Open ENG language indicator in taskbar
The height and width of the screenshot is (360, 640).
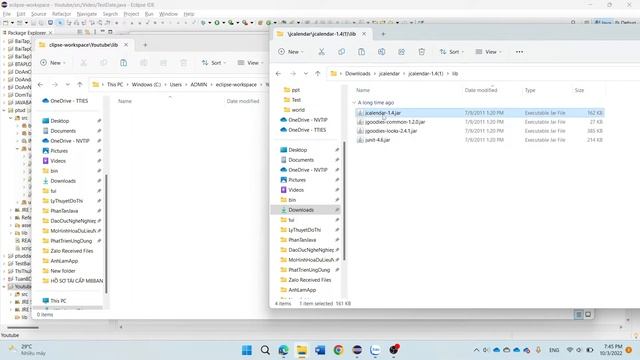point(554,350)
